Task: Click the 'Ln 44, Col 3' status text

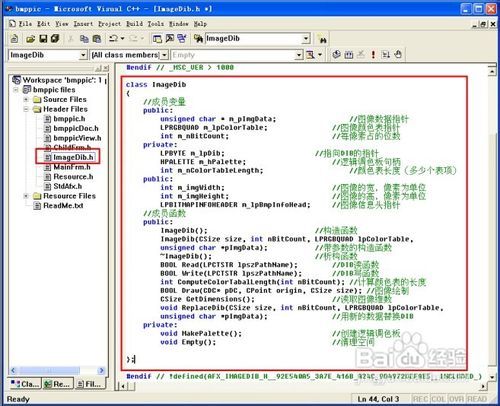Action: [378, 399]
